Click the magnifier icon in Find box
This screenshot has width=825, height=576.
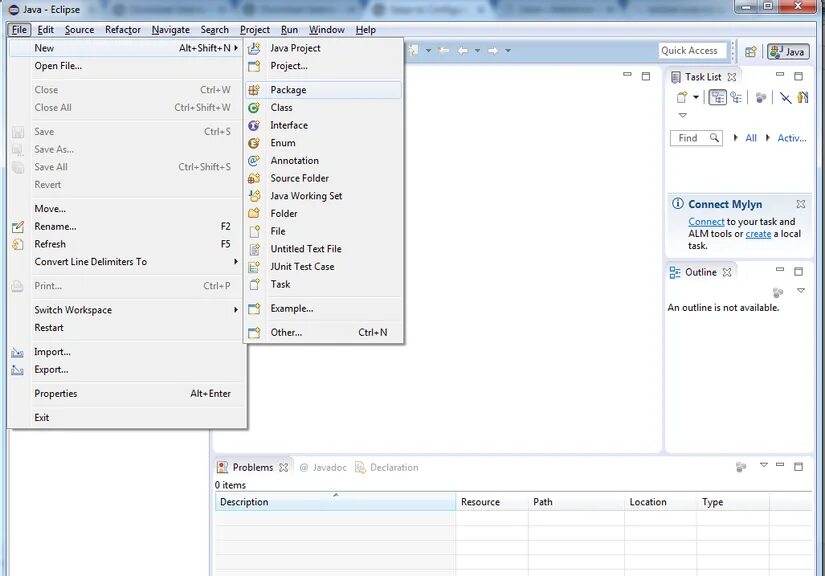click(714, 138)
